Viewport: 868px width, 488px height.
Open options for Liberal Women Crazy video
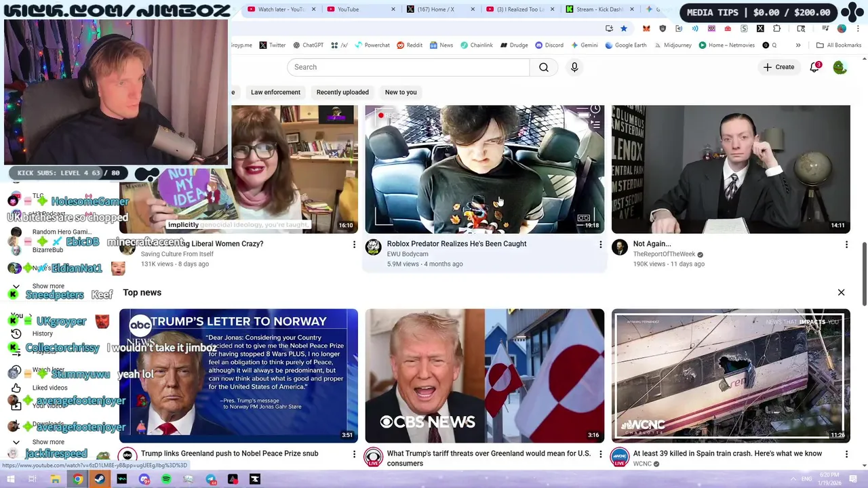[354, 244]
